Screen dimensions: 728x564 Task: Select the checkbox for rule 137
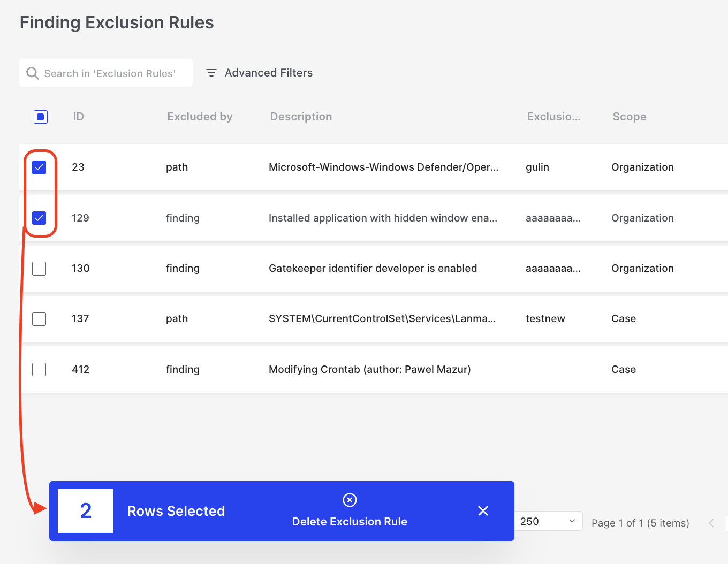coord(39,319)
